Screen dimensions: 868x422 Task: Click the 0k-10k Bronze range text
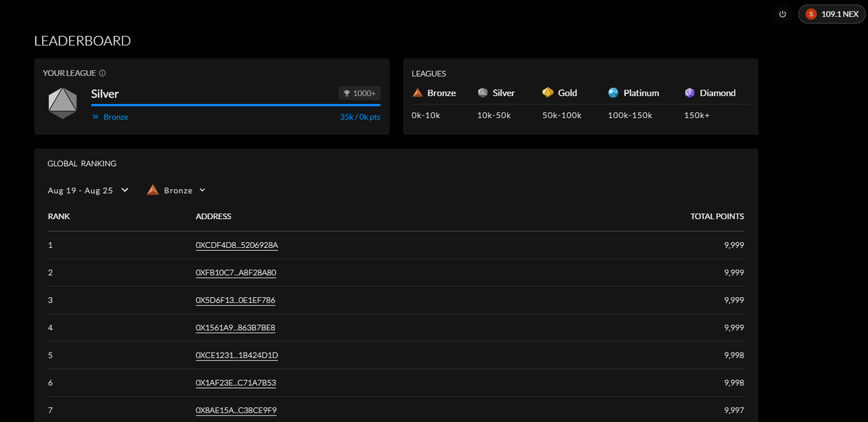coord(427,115)
